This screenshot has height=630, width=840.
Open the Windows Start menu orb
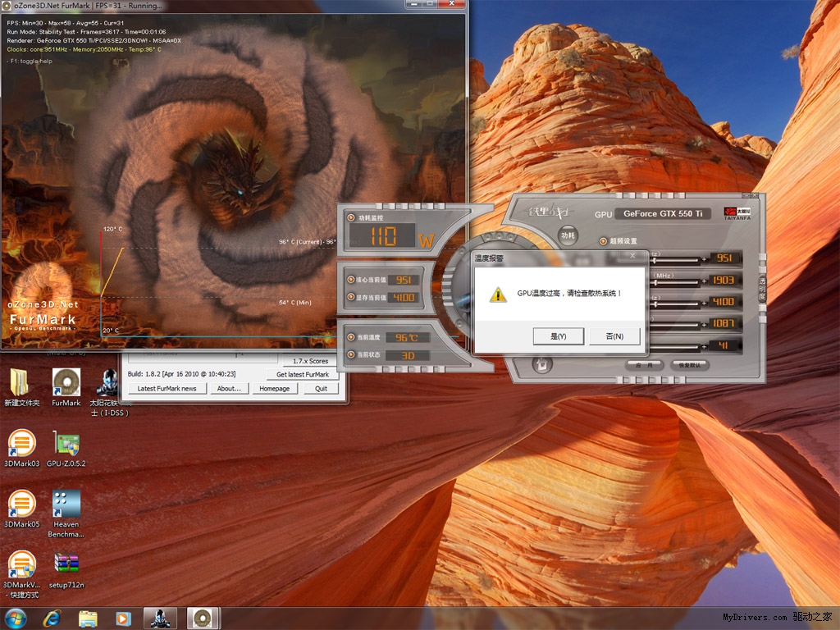pos(15,619)
